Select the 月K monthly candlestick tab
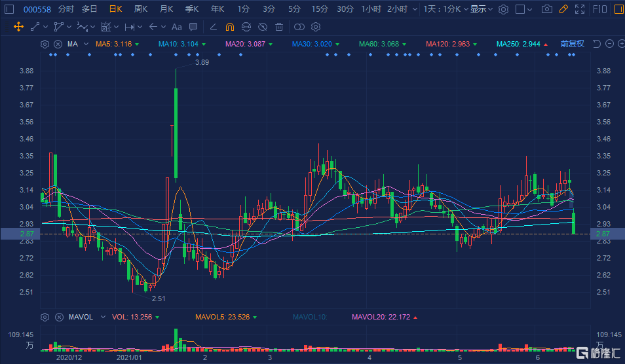625x364 pixels. (x=166, y=9)
